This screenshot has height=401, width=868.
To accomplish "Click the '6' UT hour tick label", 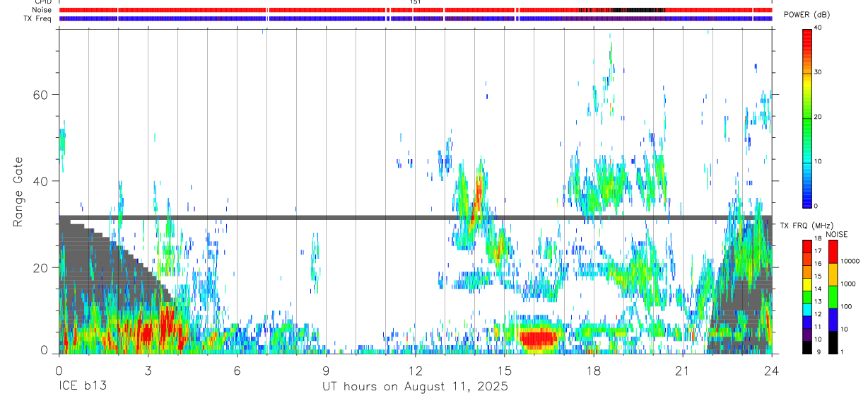I will [x=237, y=371].
